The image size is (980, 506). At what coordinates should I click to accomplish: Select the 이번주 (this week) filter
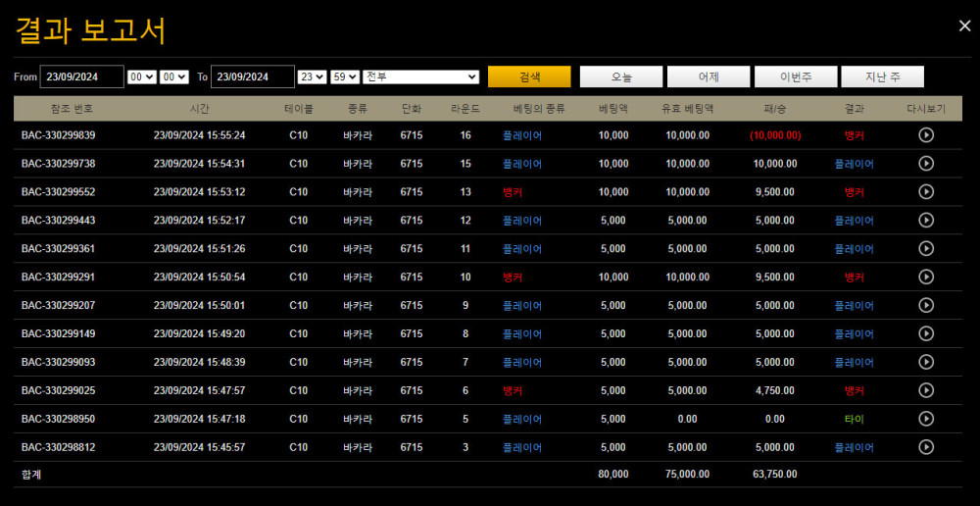click(x=796, y=77)
